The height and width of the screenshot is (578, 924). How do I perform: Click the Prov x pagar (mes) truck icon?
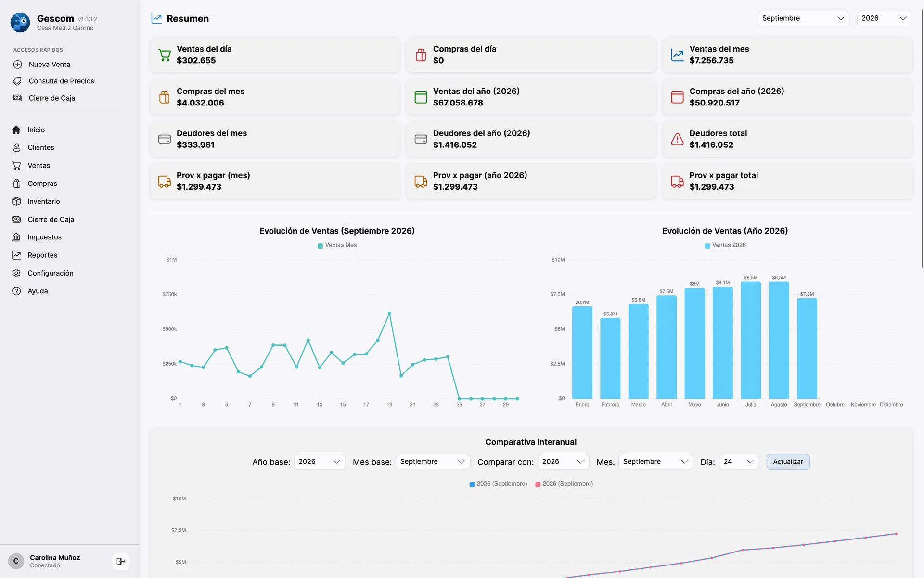tap(165, 182)
